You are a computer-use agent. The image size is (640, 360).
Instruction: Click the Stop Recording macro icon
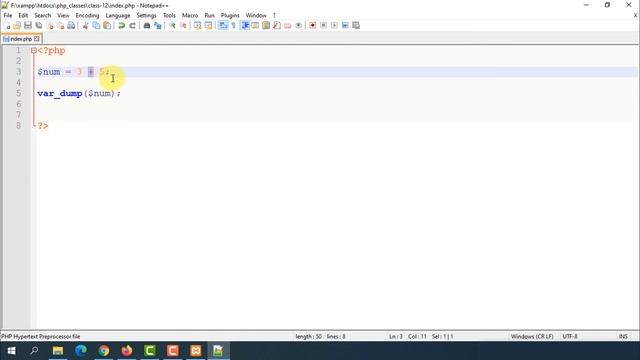[323, 25]
